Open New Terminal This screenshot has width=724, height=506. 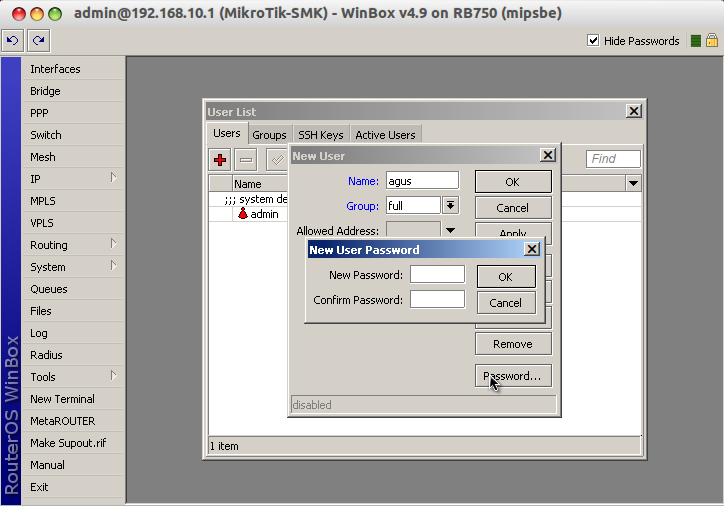point(73,399)
